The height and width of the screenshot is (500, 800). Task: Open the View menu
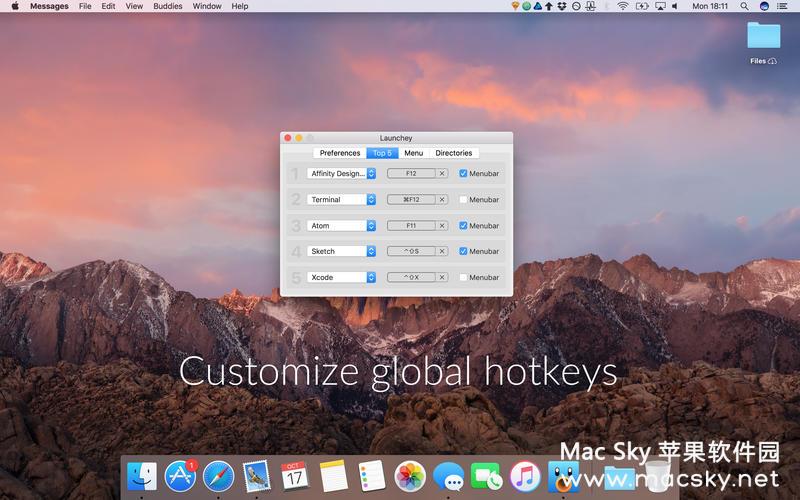pos(134,6)
